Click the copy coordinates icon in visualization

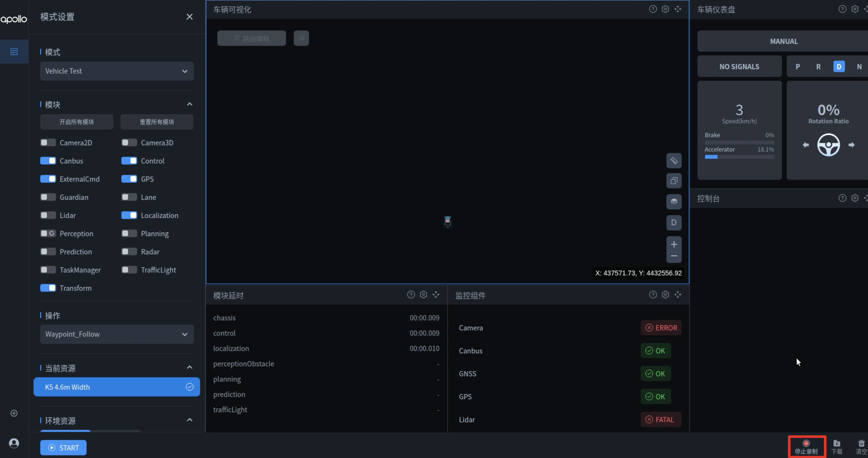pos(674,181)
